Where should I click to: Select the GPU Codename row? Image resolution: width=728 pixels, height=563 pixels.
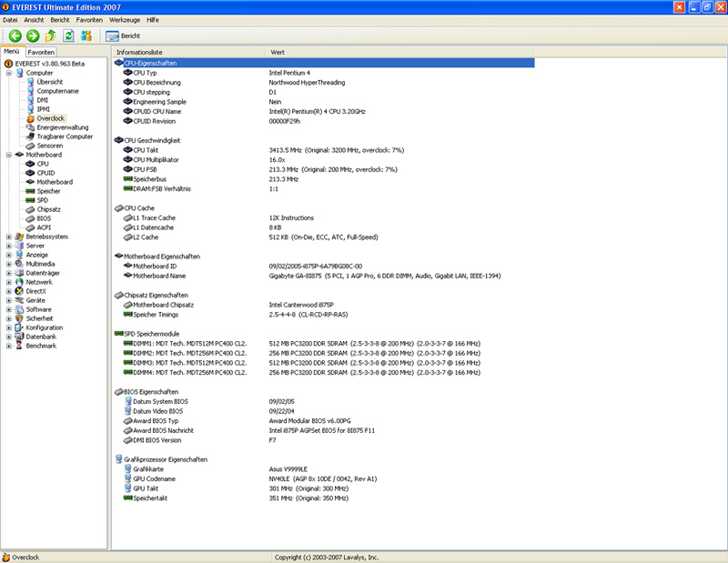tap(324, 479)
